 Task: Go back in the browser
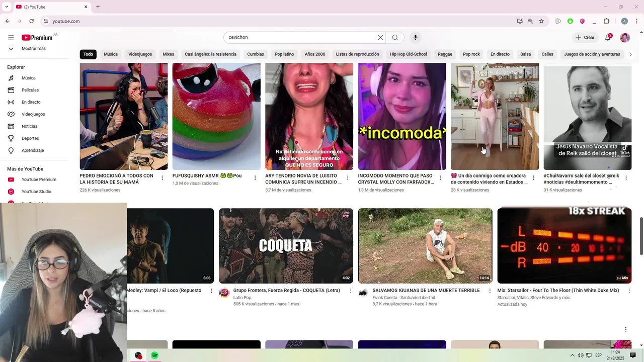pos(7,21)
